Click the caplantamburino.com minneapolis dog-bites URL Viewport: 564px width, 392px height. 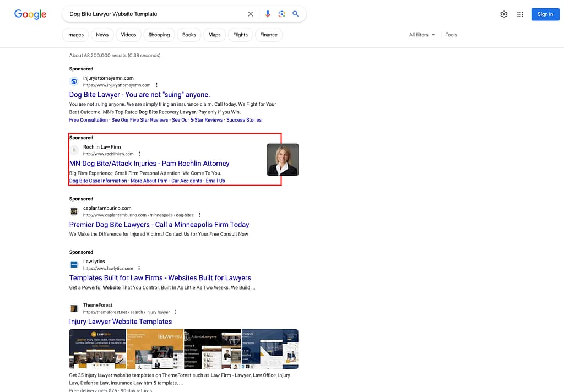(138, 215)
